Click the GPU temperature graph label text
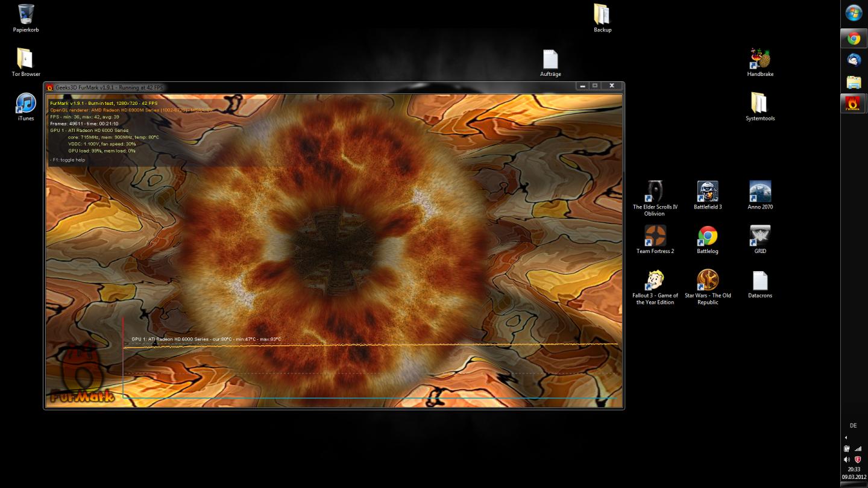Screen dimensions: 868x488 point(206,339)
